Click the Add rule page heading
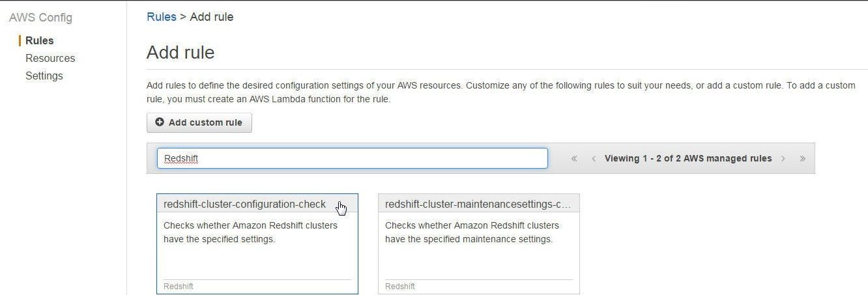Viewport: 868px width, 295px height. pos(181,52)
